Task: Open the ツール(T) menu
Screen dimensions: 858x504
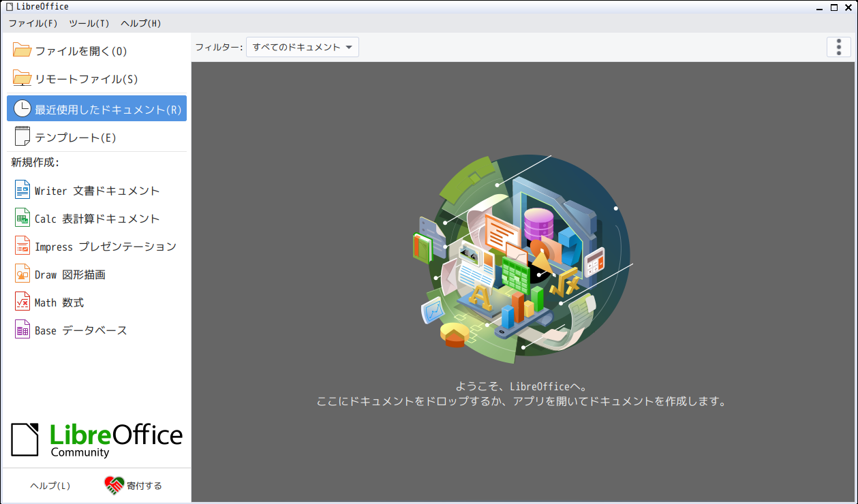Action: [x=89, y=23]
